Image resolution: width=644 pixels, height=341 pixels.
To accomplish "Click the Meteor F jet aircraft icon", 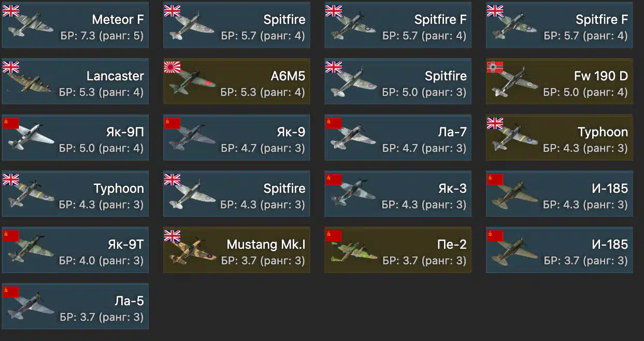I will pyautogui.click(x=30, y=27).
